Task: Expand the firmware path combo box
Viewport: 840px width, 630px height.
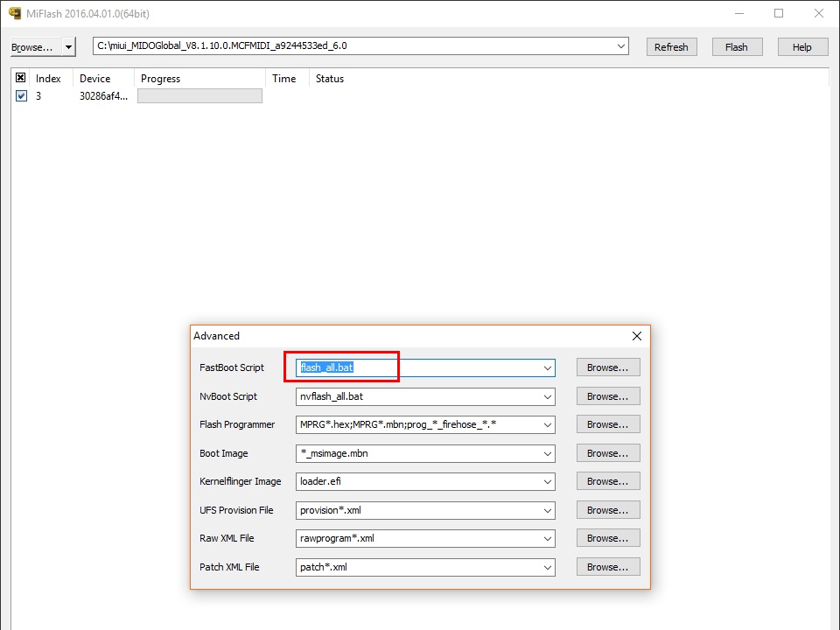Action: [621, 46]
